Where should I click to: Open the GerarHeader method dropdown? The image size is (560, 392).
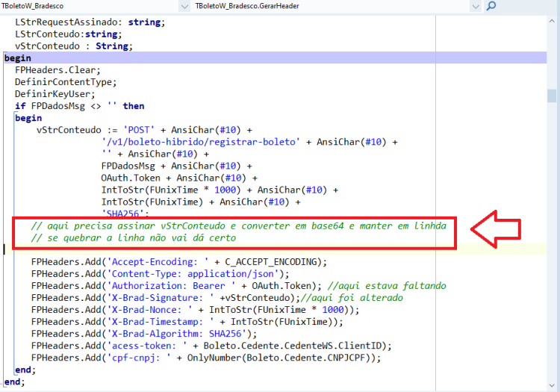tap(476, 6)
